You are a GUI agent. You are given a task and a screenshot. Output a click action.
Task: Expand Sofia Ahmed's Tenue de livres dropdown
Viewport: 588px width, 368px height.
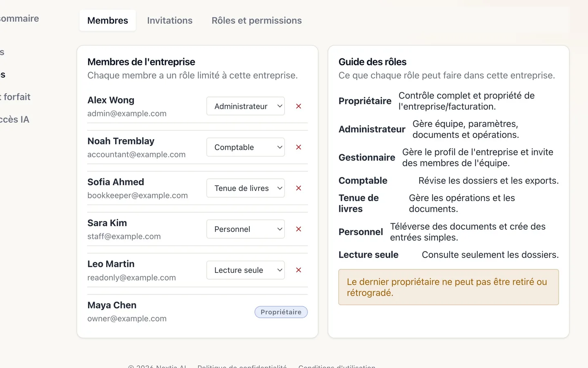pos(245,188)
